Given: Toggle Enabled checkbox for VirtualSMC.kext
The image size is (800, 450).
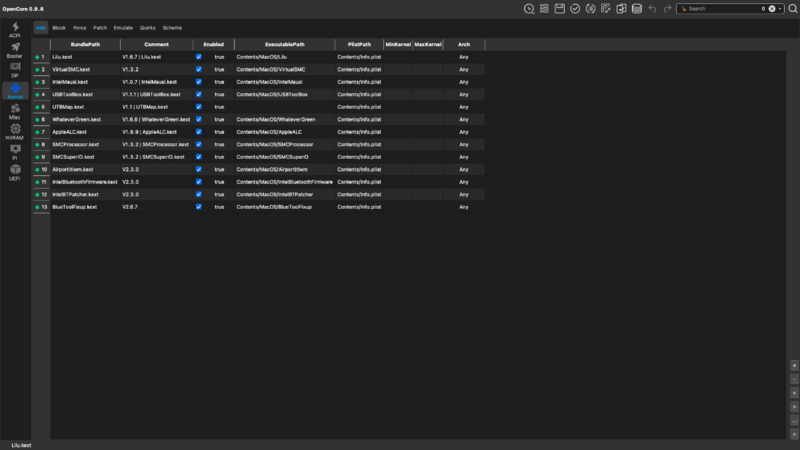Looking at the screenshot, I should pos(198,69).
